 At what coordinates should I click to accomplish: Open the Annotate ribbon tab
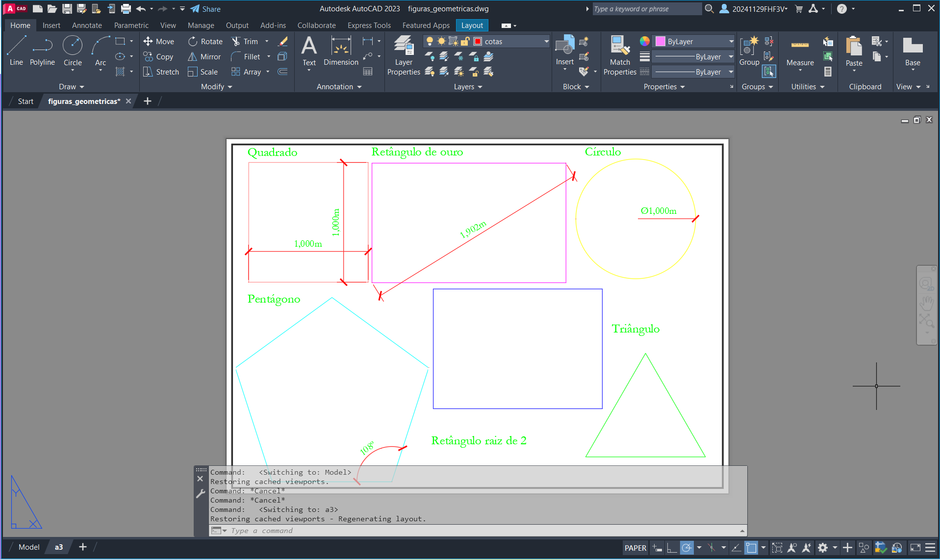click(87, 25)
